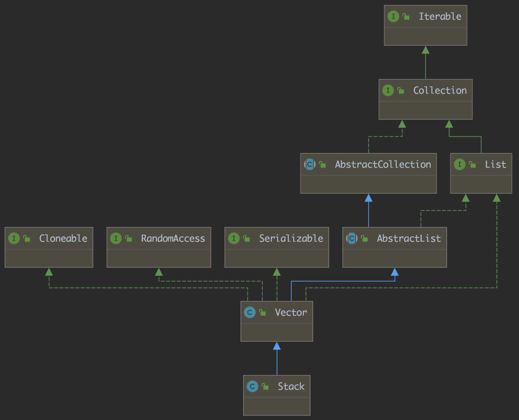
Task: Select the Iterable name label
Action: pos(440,16)
